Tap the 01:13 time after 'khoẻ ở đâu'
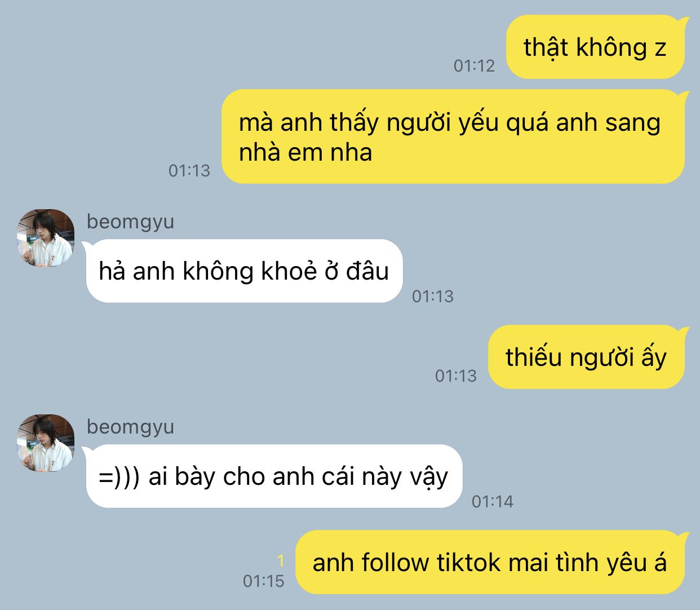The height and width of the screenshot is (610, 700). (x=433, y=296)
